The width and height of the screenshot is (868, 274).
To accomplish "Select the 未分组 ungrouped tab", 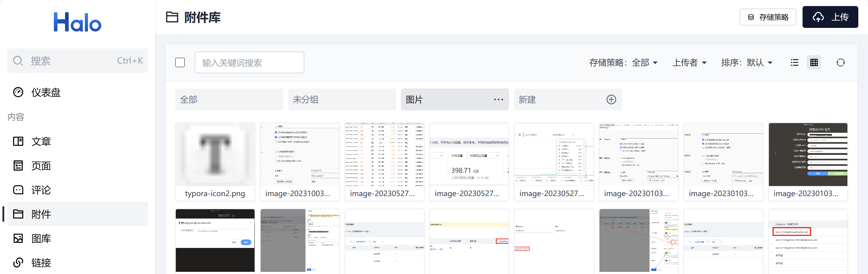I will [342, 99].
